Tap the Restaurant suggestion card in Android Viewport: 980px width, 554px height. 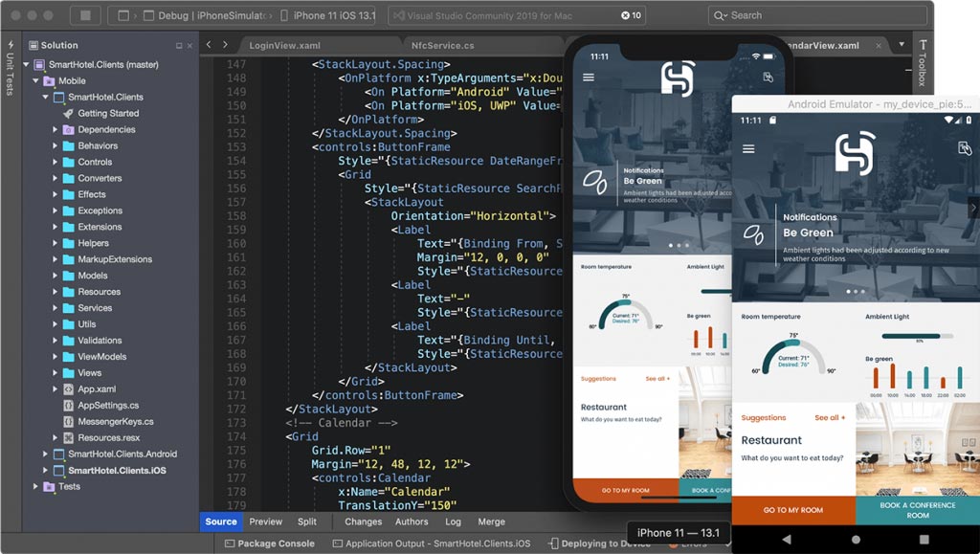[793, 449]
